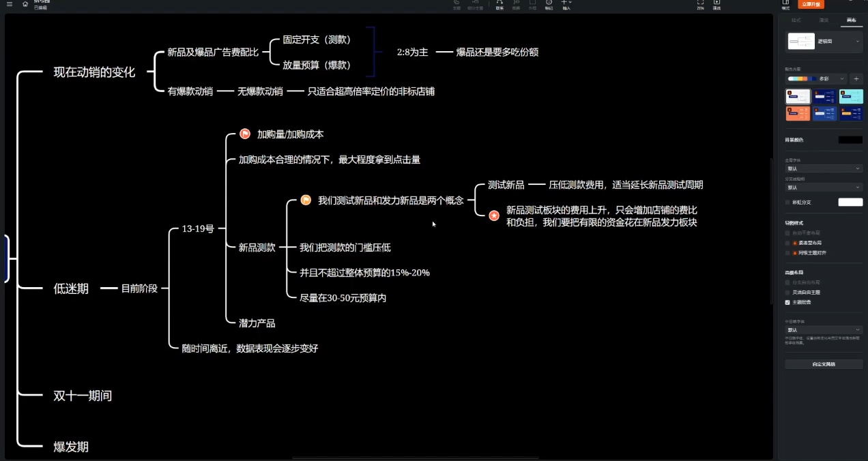Click the orange upgrade now (立即升级) button
The height and width of the screenshot is (461, 868).
pyautogui.click(x=812, y=4)
